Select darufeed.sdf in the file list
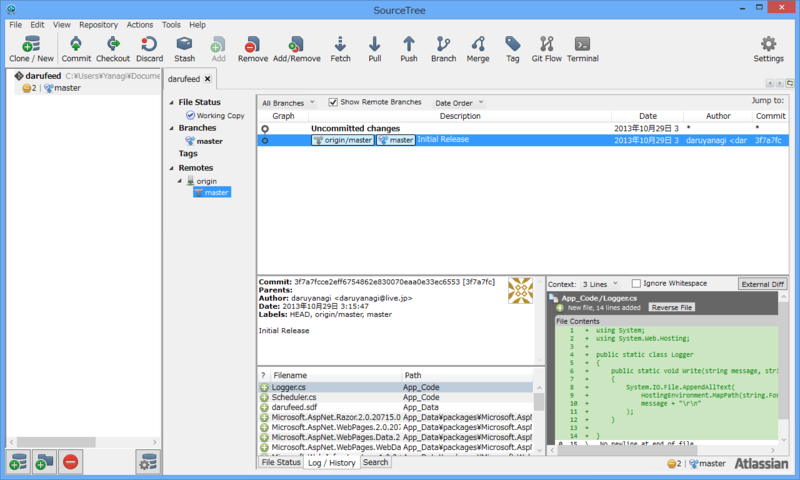 pyautogui.click(x=396, y=407)
